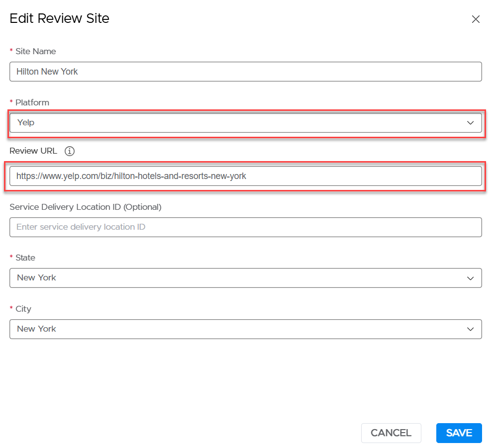Focus the Service Delivery Location ID field
The width and height of the screenshot is (493, 448).
(246, 227)
